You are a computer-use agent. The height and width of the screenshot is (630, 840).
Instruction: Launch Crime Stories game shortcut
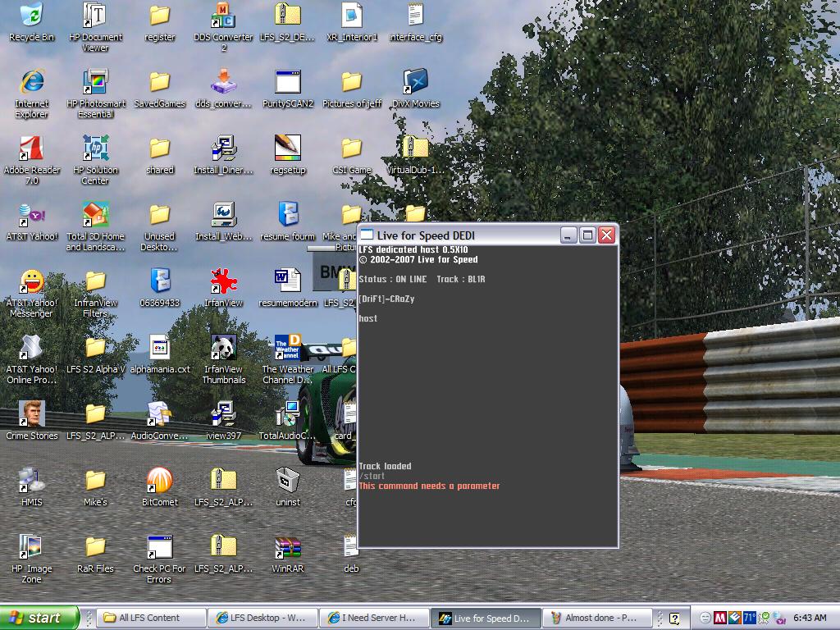pos(32,413)
